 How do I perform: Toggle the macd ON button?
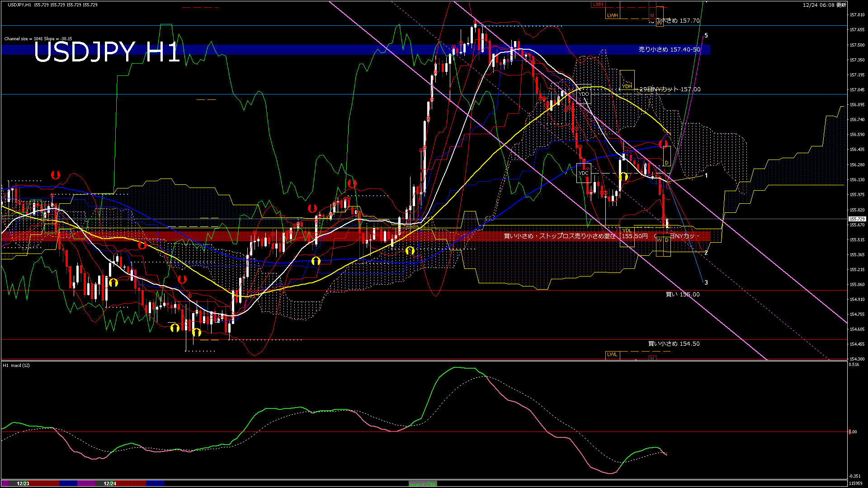tap(423, 484)
